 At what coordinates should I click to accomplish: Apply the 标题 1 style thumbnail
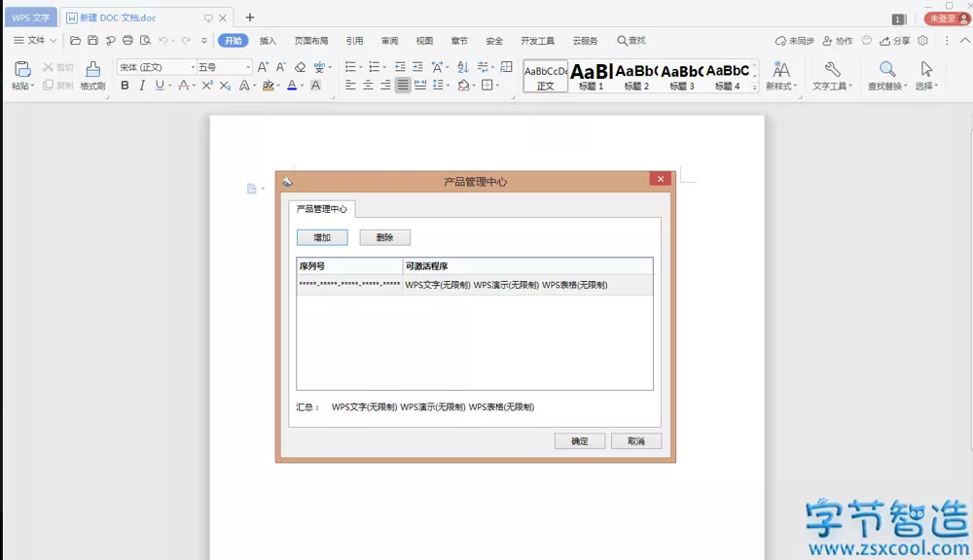click(591, 76)
